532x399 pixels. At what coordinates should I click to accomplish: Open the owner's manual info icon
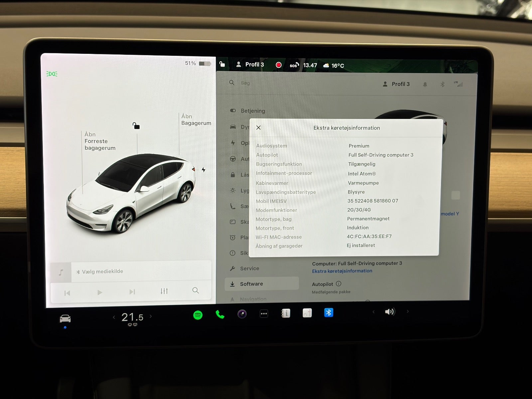286,313
